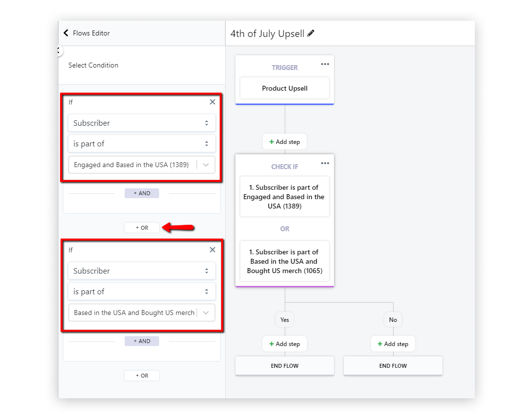Add step below the Product Upsell trigger
This screenshot has width=532, height=419.
285,142
